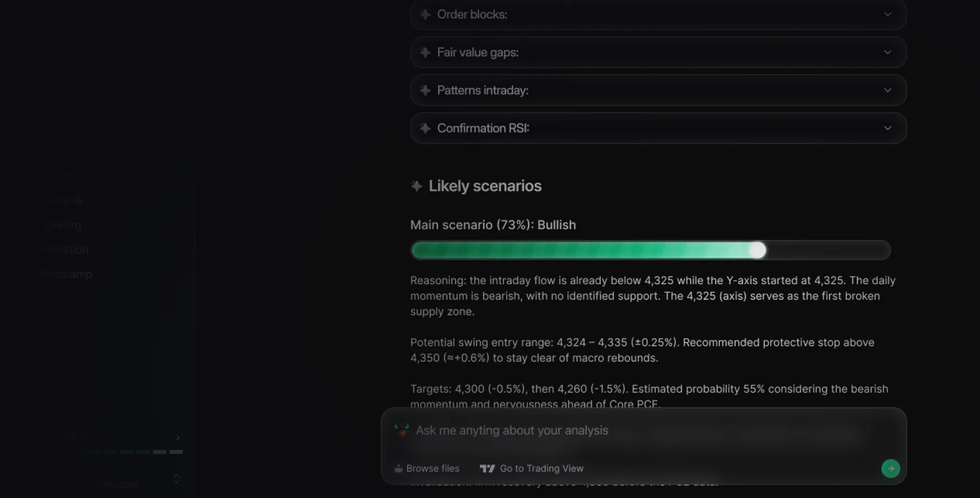Image resolution: width=980 pixels, height=498 pixels.
Task: Focus the Ask me anything input field
Action: [x=644, y=430]
